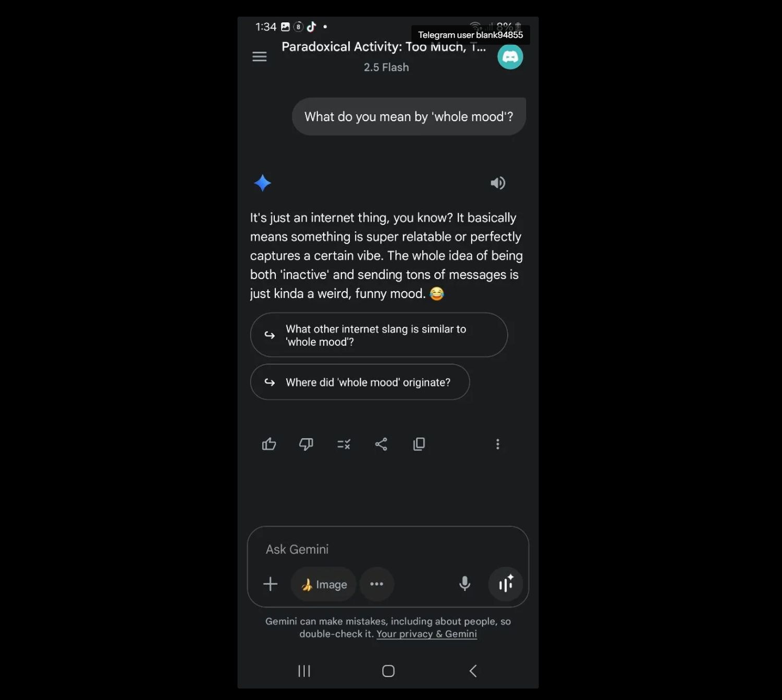This screenshot has height=700, width=782.
Task: Copy the response text
Action: [x=419, y=444]
